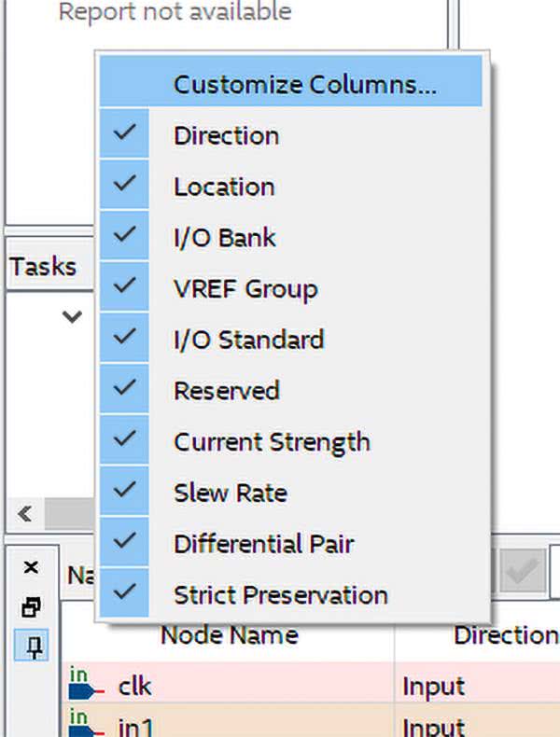Close the pin planner bottom panel
The height and width of the screenshot is (737, 560).
click(31, 567)
